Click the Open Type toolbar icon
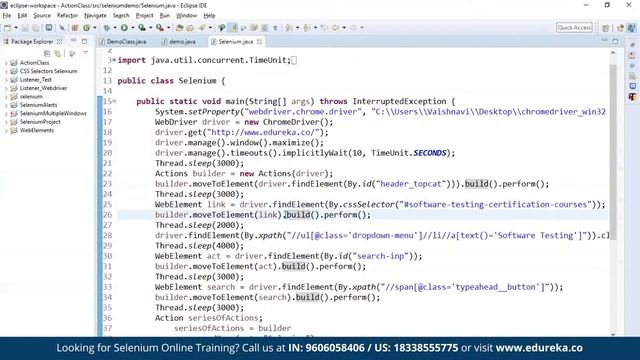Image resolution: width=640 pixels, height=360 pixels. 179,28
